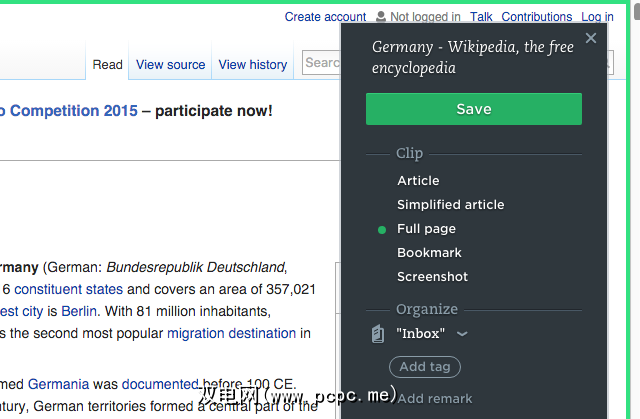Edit the clip title Germany - Wikipedia

[x=473, y=57]
